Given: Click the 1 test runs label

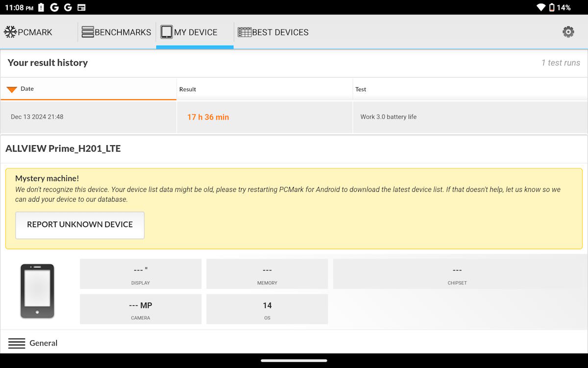Looking at the screenshot, I should tap(561, 63).
